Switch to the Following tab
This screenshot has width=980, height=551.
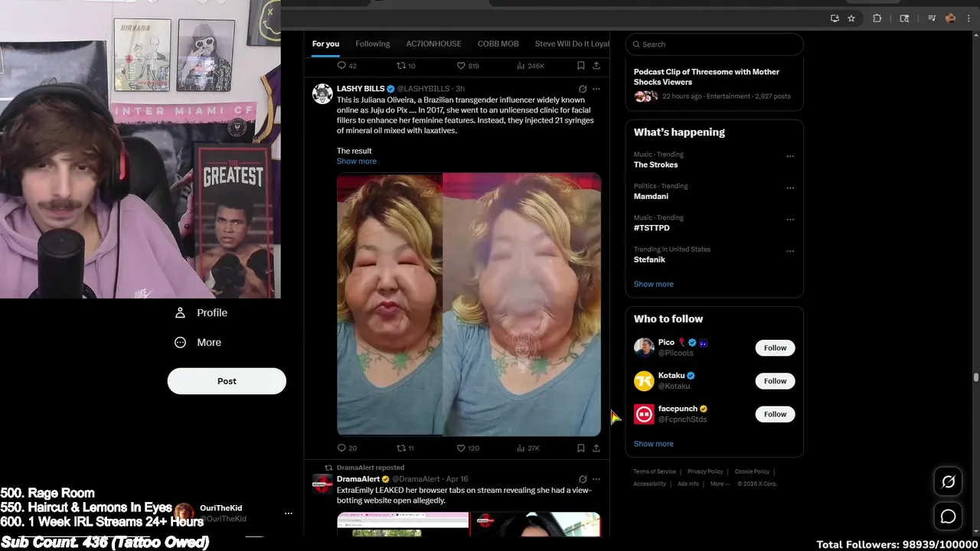[373, 44]
